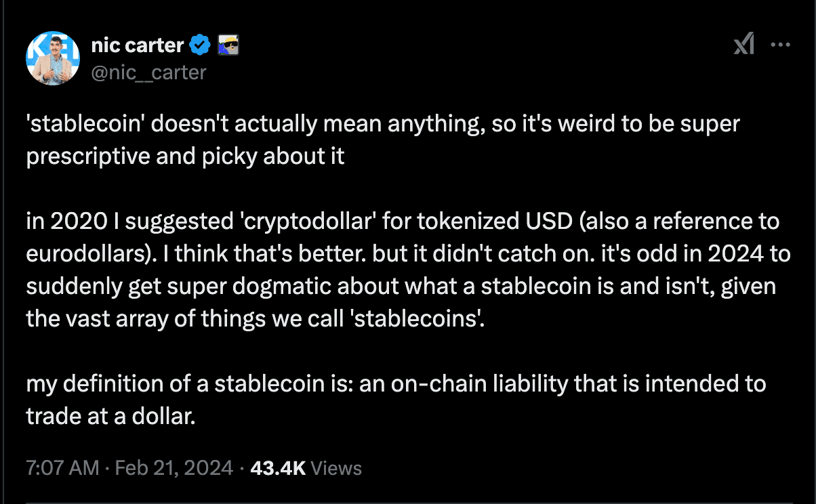Open the Grok xAI icon
The image size is (816, 504).
pyautogui.click(x=744, y=45)
